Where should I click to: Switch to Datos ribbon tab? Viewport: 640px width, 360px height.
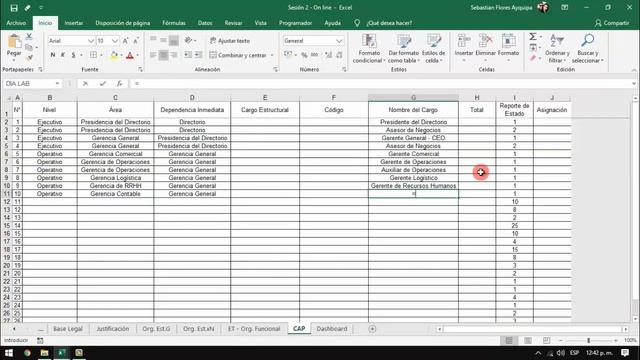[x=205, y=23]
